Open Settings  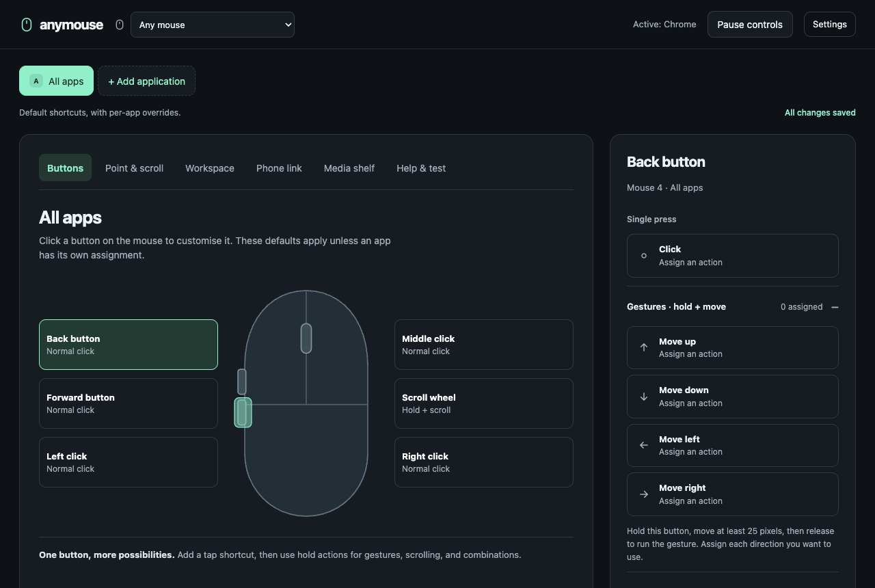point(830,24)
